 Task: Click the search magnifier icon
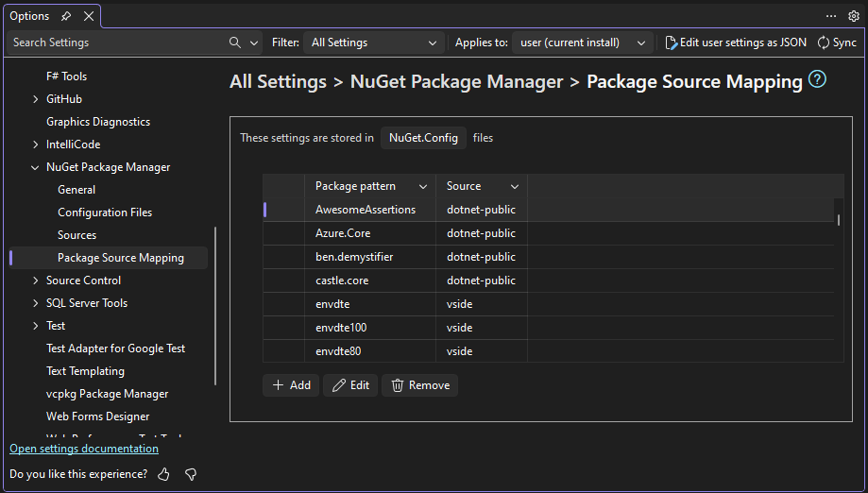235,42
